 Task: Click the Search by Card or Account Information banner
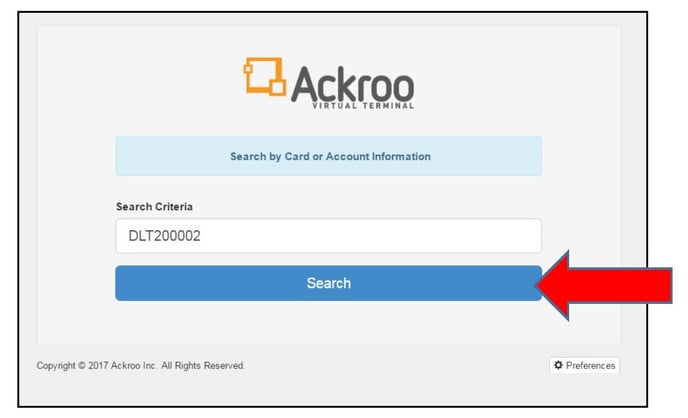click(329, 156)
